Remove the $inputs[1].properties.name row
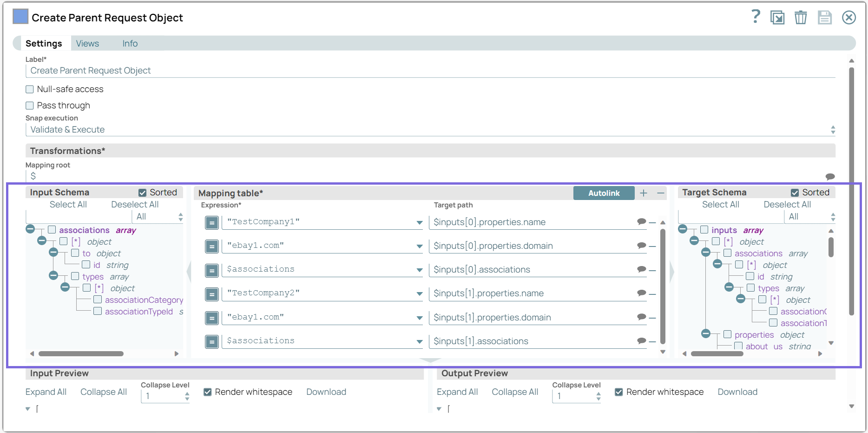This screenshot has height=433, width=868. click(652, 293)
